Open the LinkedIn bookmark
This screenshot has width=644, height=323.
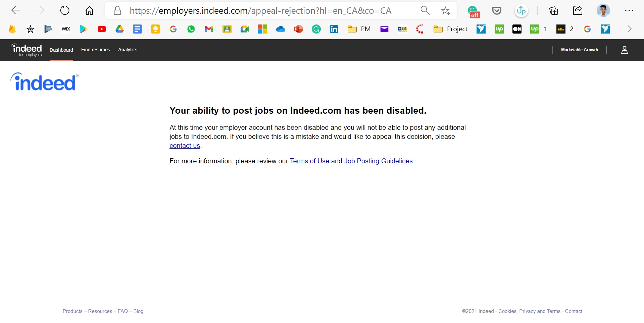pos(334,29)
